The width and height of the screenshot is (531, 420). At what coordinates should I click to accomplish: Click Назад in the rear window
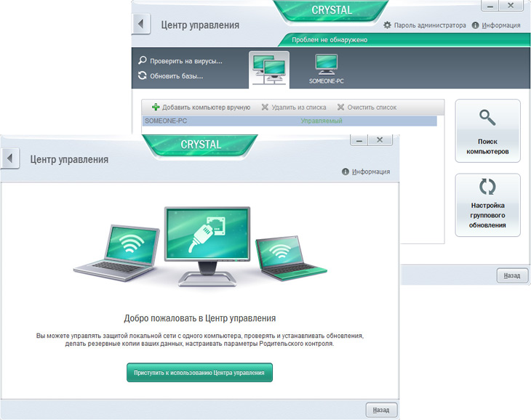pyautogui.click(x=512, y=275)
